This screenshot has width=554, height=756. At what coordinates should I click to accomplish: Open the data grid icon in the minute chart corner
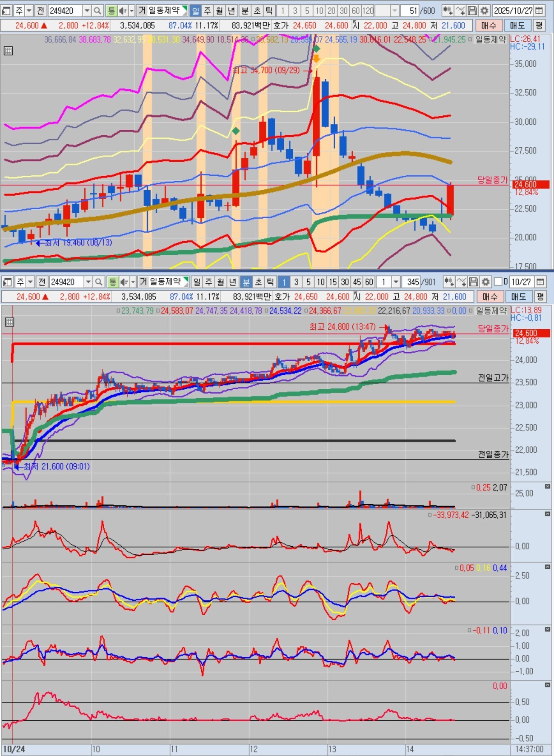pos(9,322)
